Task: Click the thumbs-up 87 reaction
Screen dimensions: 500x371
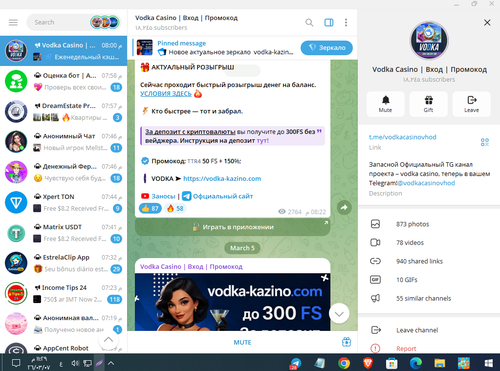Action: [x=150, y=208]
